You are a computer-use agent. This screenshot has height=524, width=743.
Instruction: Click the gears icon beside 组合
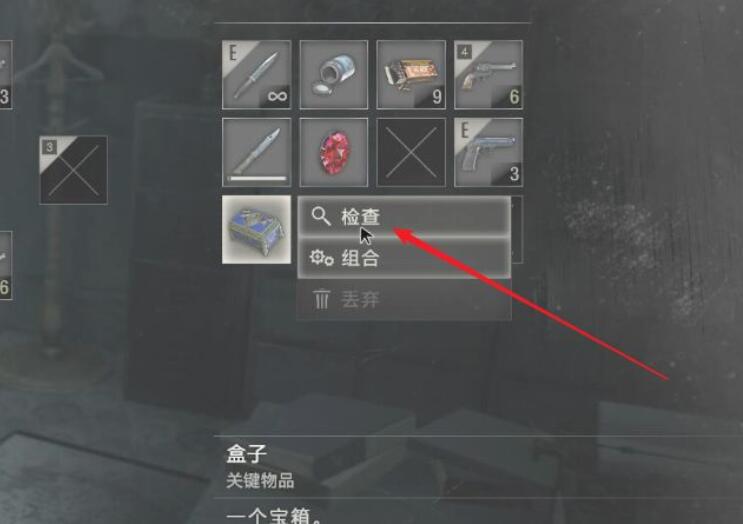point(321,258)
